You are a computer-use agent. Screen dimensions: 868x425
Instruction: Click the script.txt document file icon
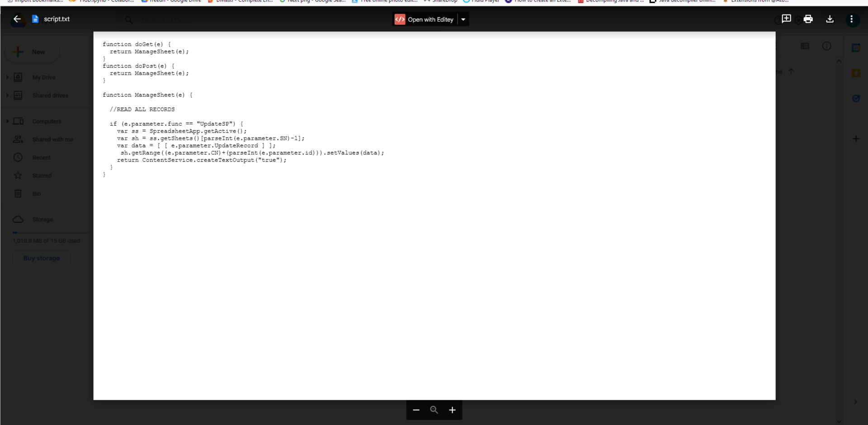click(x=35, y=19)
